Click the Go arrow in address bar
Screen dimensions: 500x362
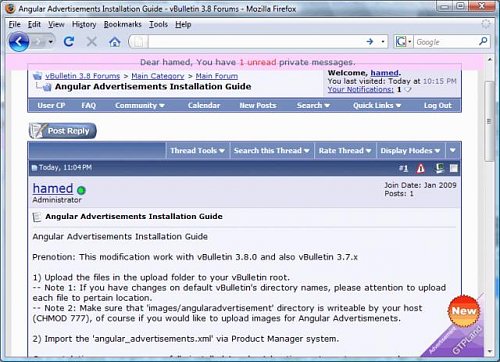pyautogui.click(x=370, y=42)
